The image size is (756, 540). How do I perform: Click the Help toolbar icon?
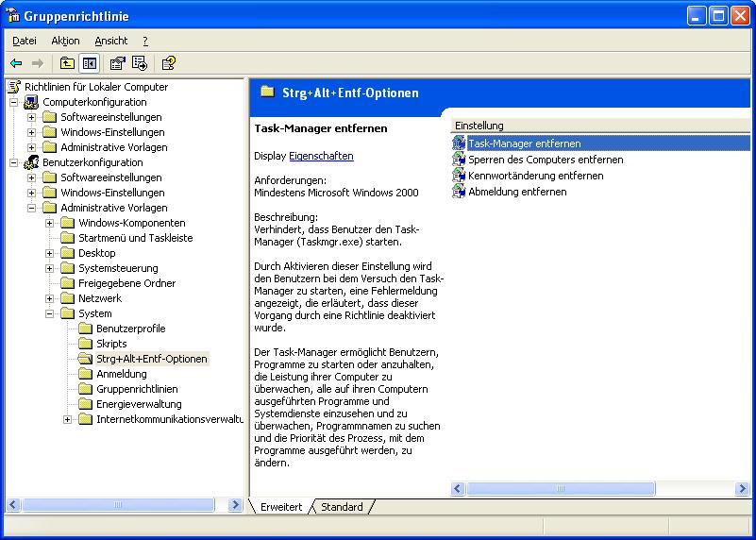pyautogui.click(x=168, y=63)
